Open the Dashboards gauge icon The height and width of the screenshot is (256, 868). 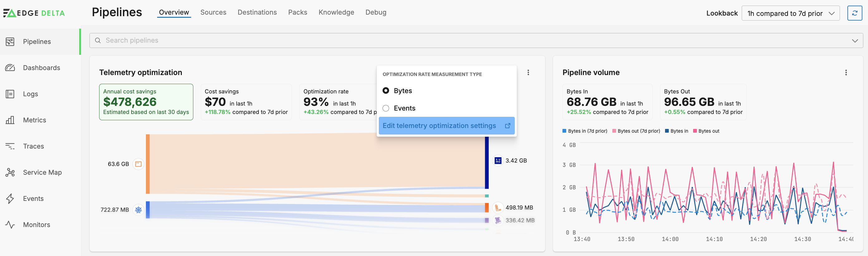10,68
